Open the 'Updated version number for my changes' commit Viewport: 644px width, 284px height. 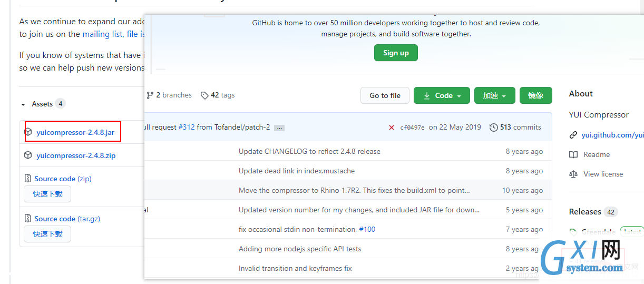[x=359, y=210]
